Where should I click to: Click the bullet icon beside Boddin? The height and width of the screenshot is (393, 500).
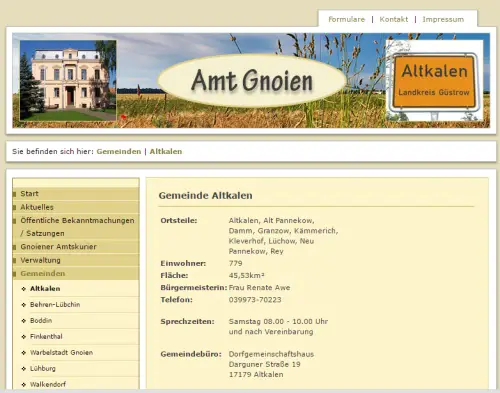[23, 321]
